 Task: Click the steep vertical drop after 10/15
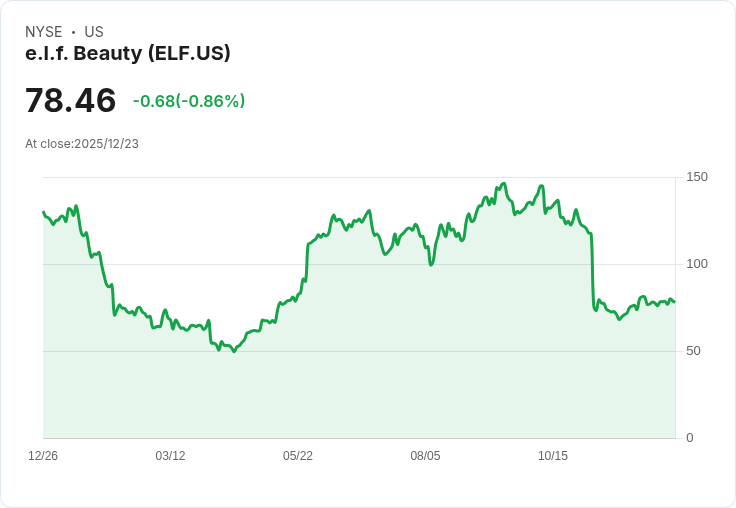pyautogui.click(x=592, y=270)
